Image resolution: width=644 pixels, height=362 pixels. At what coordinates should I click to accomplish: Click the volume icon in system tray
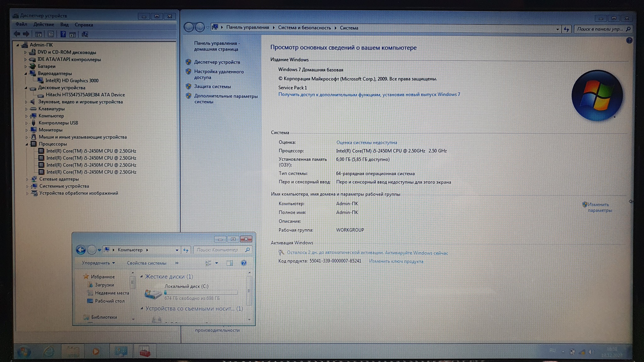pos(591,352)
